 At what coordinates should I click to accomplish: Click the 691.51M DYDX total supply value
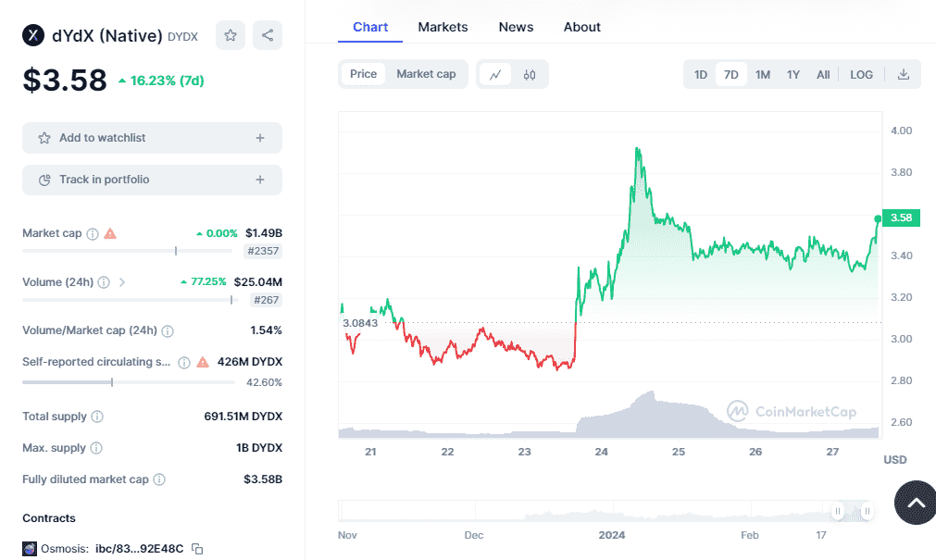pos(243,417)
